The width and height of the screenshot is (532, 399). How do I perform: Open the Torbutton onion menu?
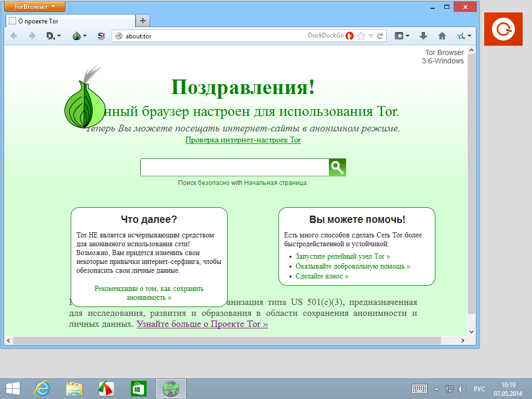click(79, 36)
